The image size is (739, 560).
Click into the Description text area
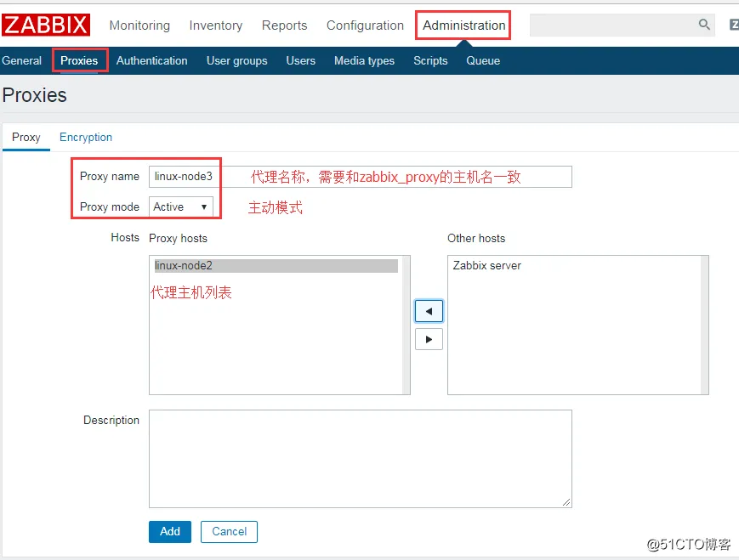click(x=361, y=459)
